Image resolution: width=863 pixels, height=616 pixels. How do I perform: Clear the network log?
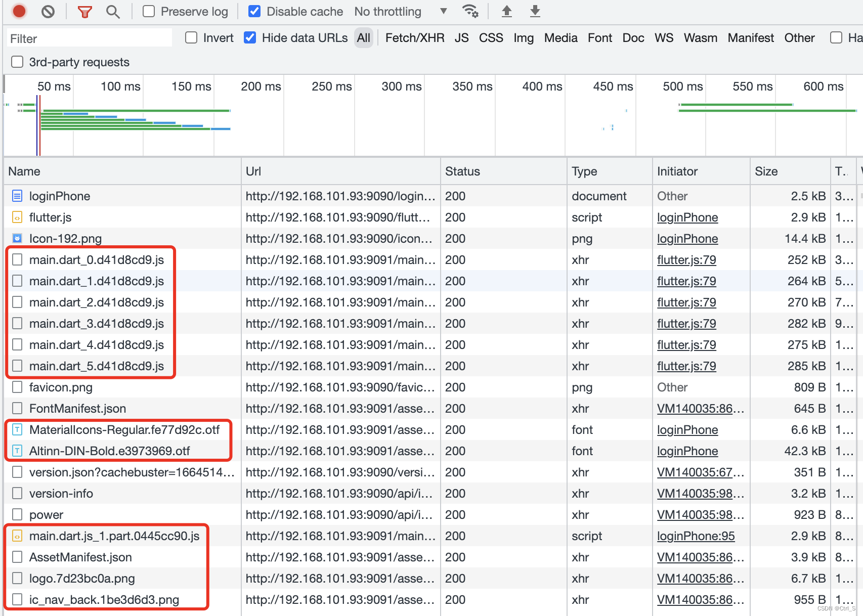[48, 11]
